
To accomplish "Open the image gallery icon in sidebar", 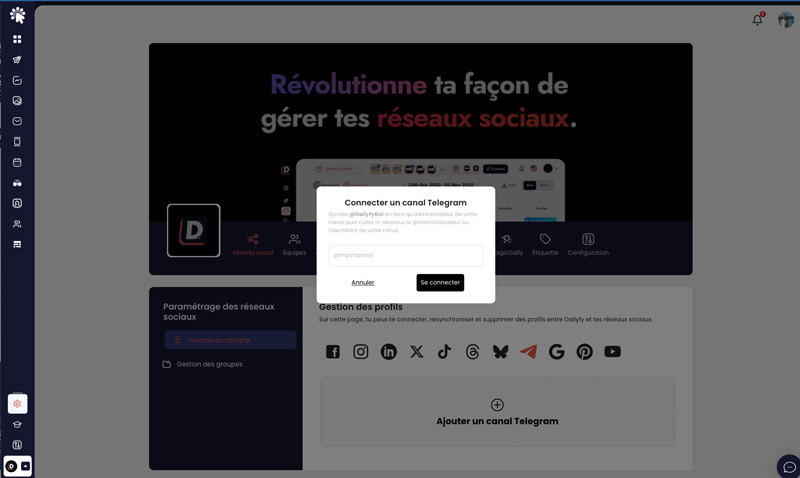I will click(17, 101).
